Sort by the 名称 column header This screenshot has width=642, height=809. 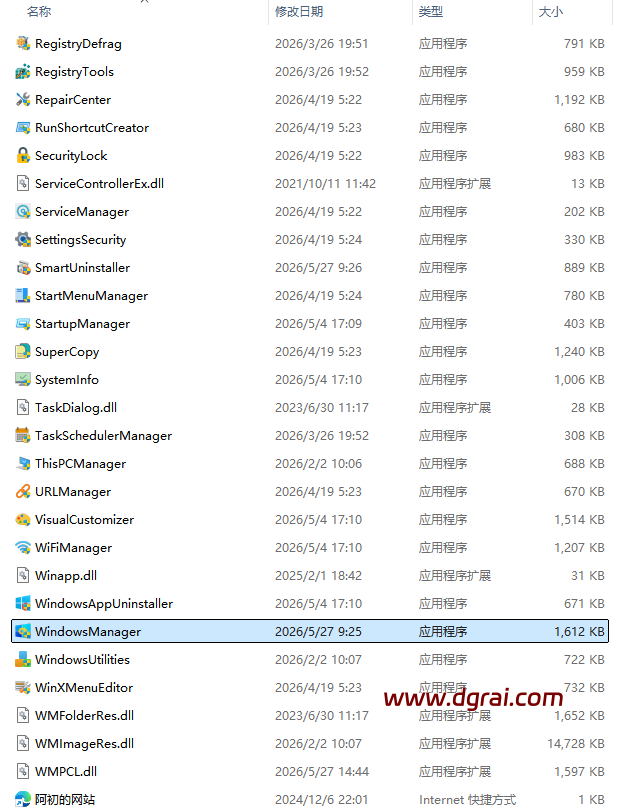[39, 11]
